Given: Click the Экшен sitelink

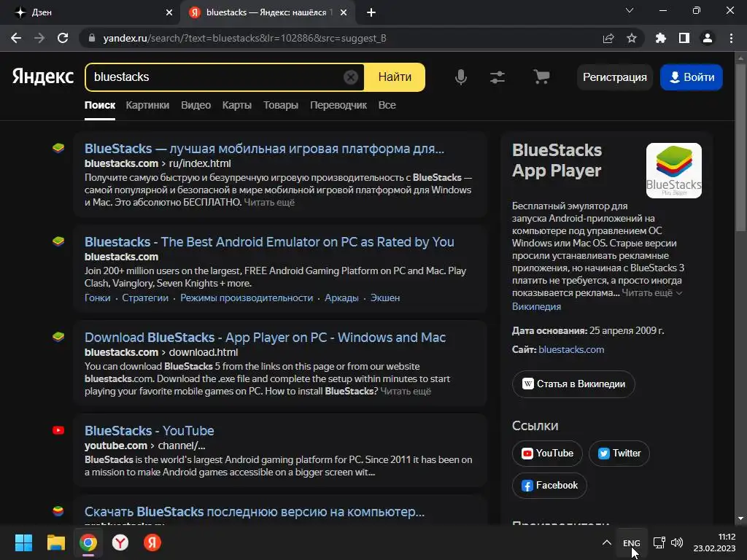Looking at the screenshot, I should coord(385,298).
